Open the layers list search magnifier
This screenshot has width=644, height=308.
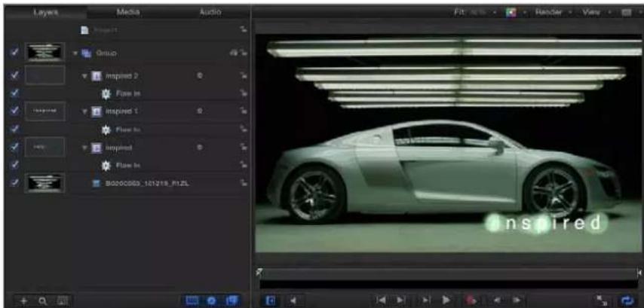(x=42, y=300)
